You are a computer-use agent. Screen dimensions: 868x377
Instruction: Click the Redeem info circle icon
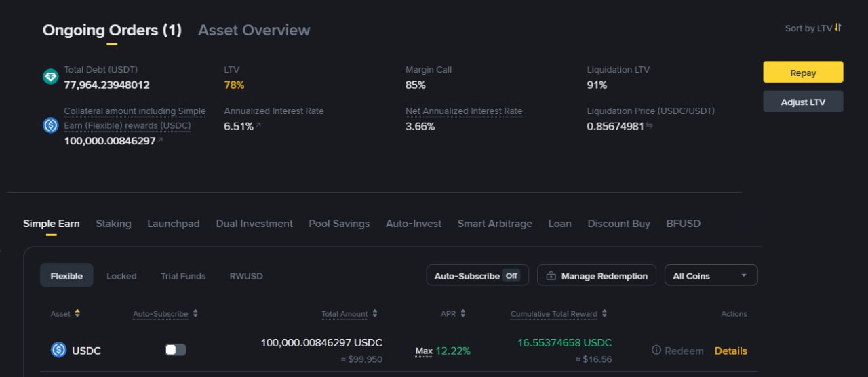tap(656, 351)
